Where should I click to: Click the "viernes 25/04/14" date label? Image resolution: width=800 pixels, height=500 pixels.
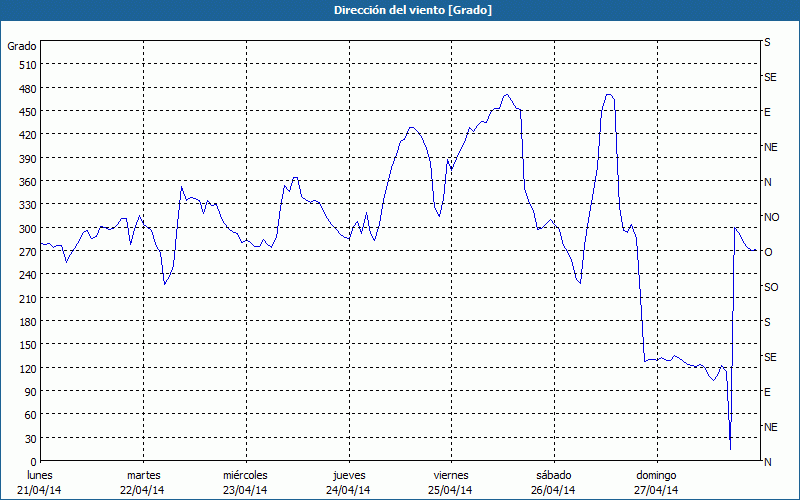pos(450,482)
